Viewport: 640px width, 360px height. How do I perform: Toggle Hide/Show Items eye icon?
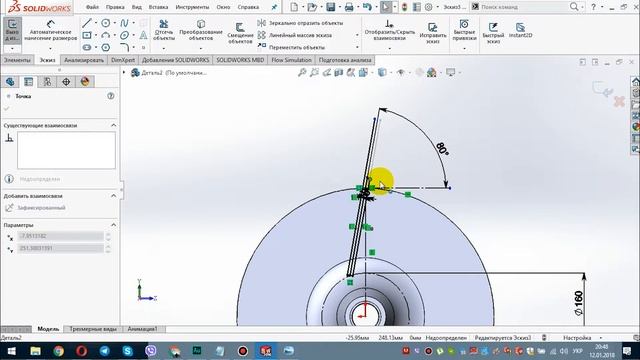tap(401, 73)
